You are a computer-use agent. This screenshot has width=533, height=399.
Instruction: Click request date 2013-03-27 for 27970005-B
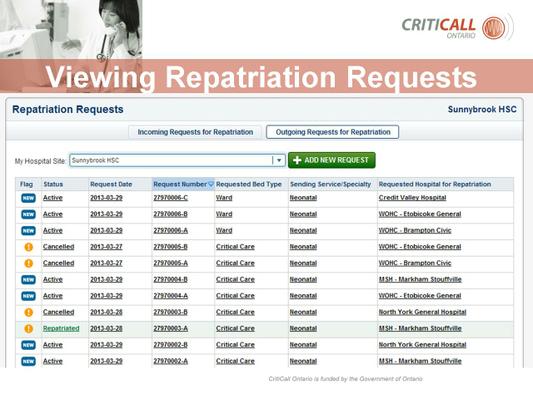(106, 247)
